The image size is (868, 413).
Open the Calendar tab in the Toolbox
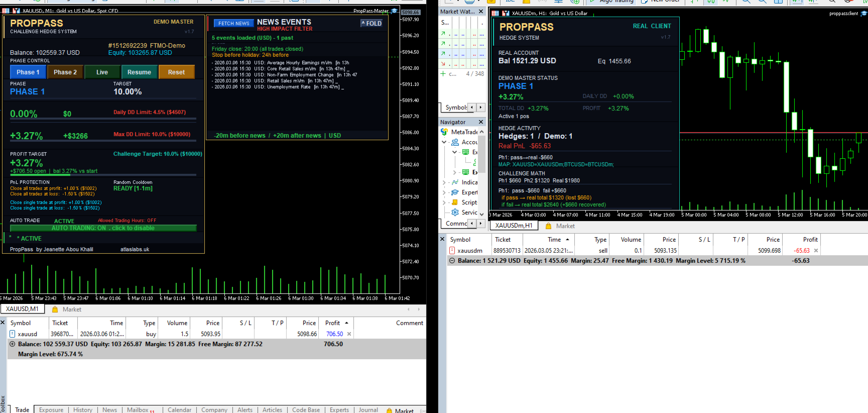click(179, 410)
